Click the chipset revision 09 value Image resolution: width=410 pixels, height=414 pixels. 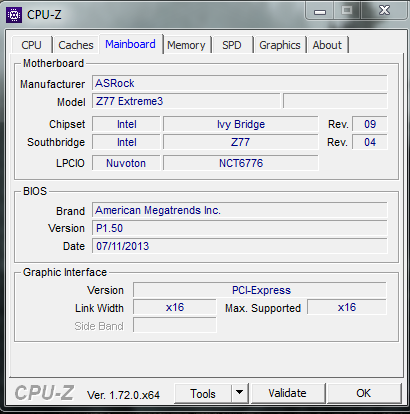[x=370, y=124]
